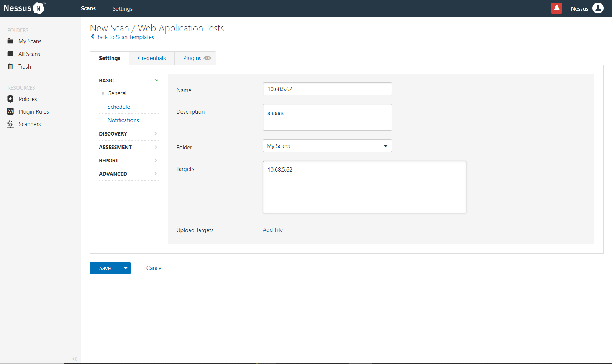Click the Scanners radar icon
Viewport: 612px width, 364px height.
click(x=10, y=124)
